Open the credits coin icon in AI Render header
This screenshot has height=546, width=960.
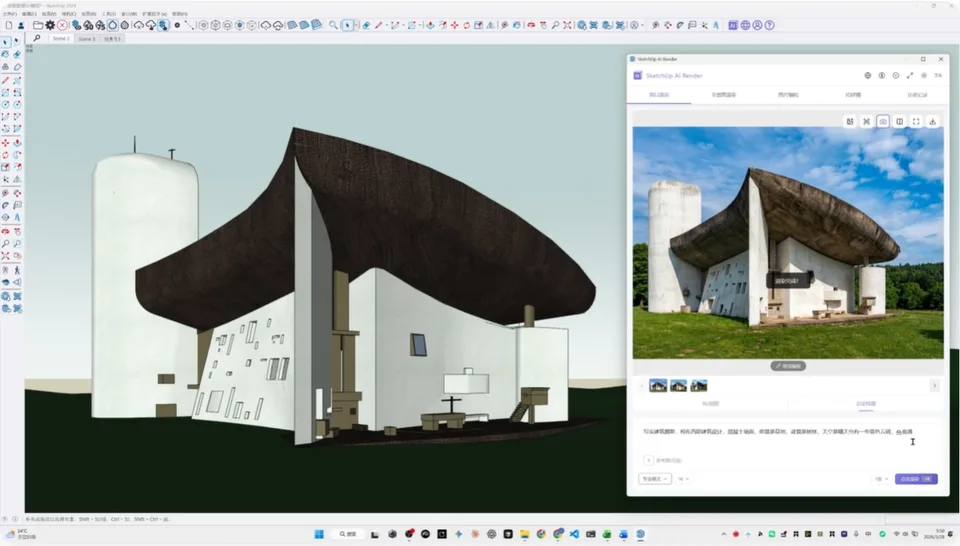[882, 75]
